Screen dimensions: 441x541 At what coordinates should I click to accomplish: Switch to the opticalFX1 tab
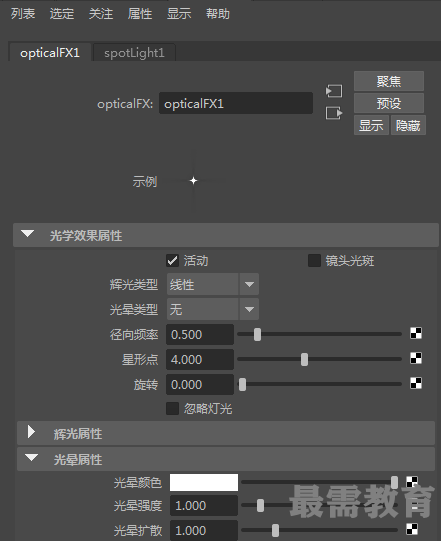(x=50, y=52)
